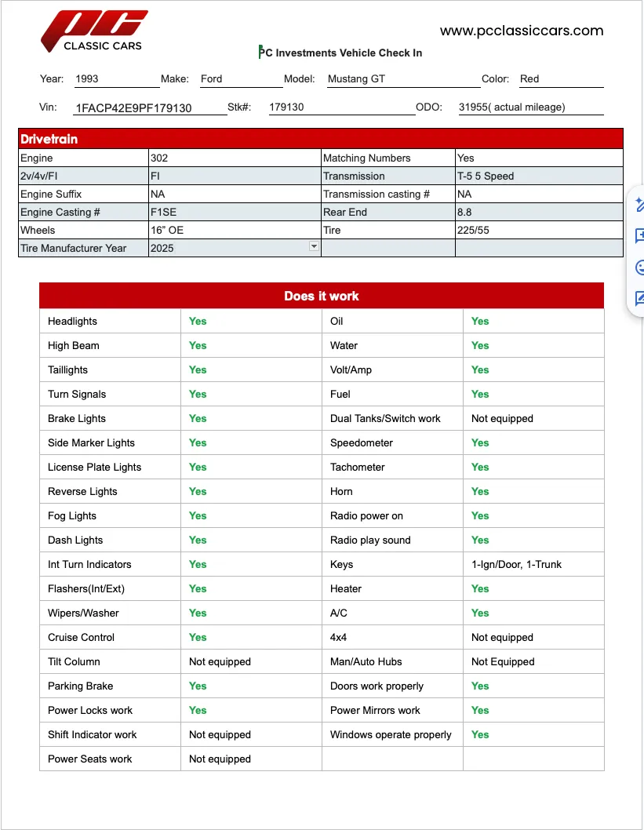Click the Engine value '302'
Screen dimensions: 644x830
tap(158, 158)
